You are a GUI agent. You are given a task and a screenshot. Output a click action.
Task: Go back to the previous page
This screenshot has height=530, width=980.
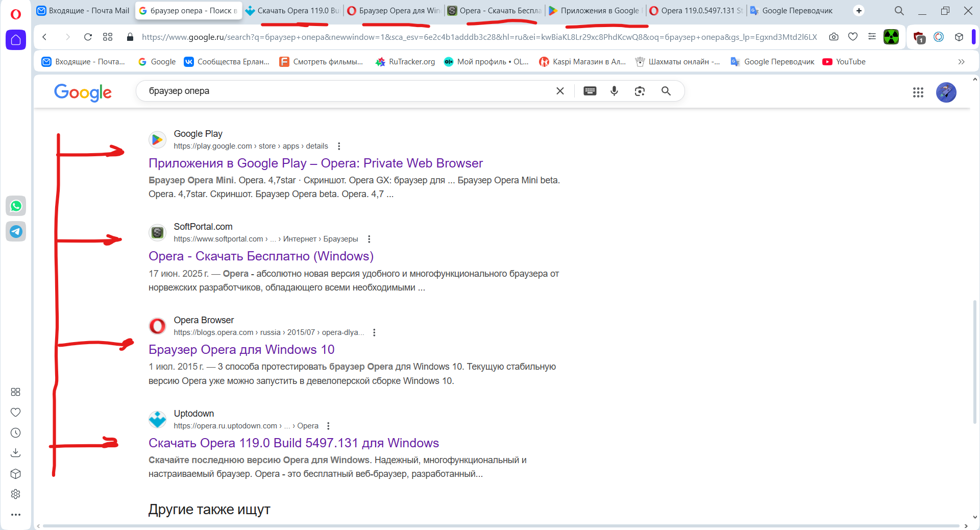45,37
